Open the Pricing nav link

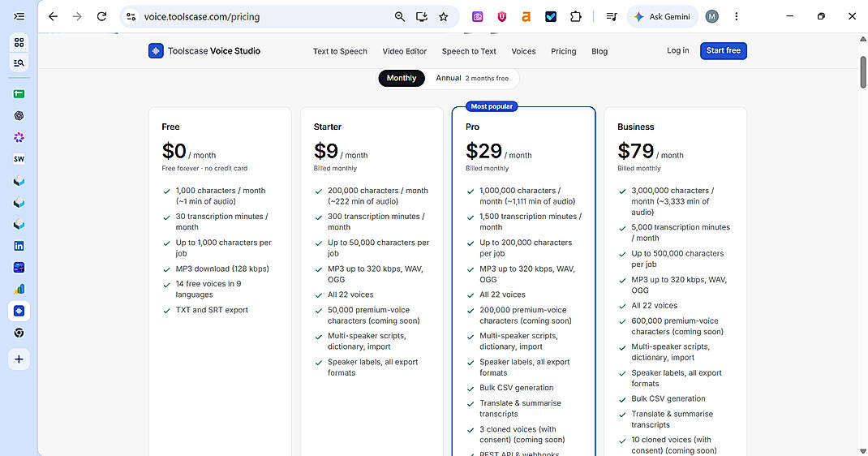(x=564, y=51)
